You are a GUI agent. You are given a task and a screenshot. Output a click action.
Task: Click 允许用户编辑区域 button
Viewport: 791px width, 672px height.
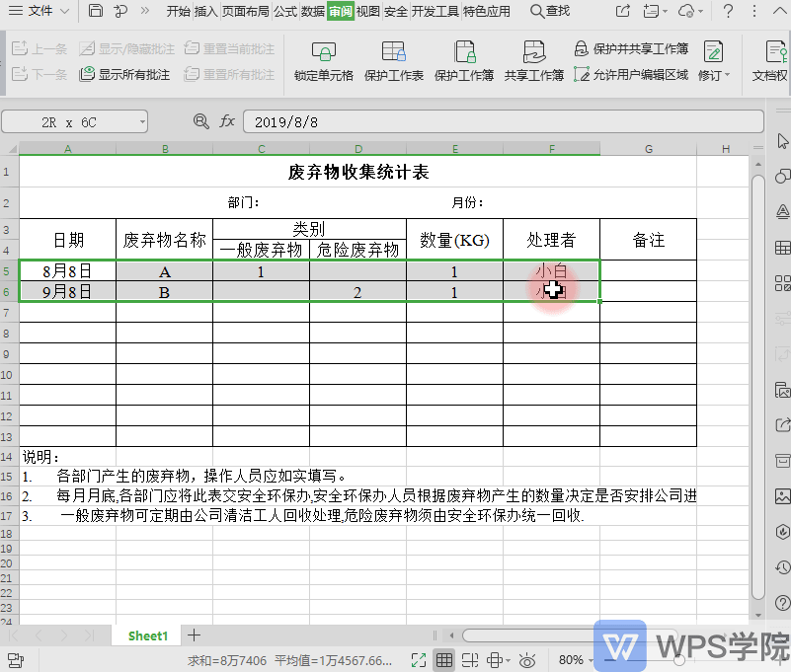tap(631, 75)
